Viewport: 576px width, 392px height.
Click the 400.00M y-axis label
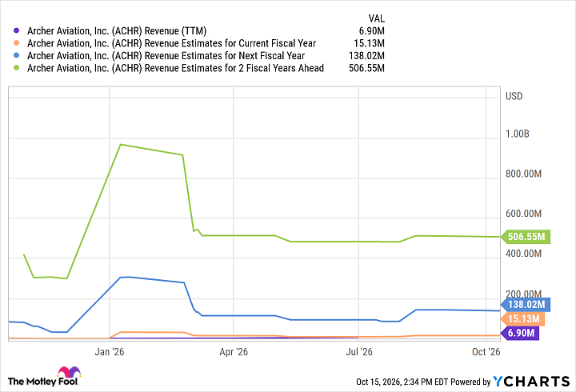(523, 254)
